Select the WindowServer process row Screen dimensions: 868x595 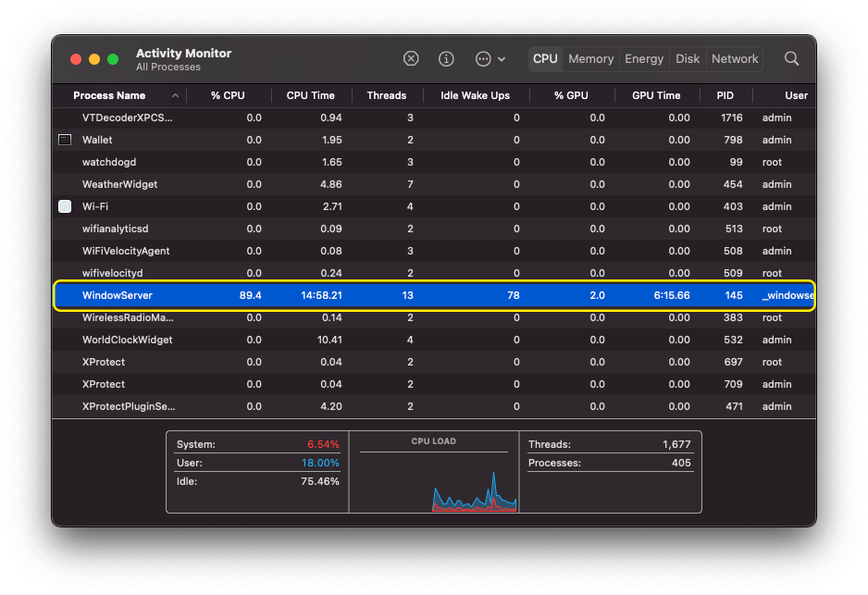point(434,295)
